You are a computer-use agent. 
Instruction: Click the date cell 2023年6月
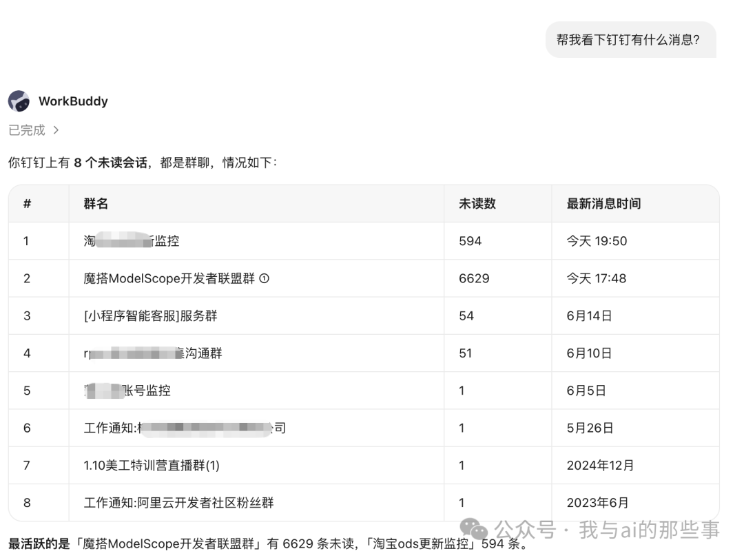pos(597,503)
